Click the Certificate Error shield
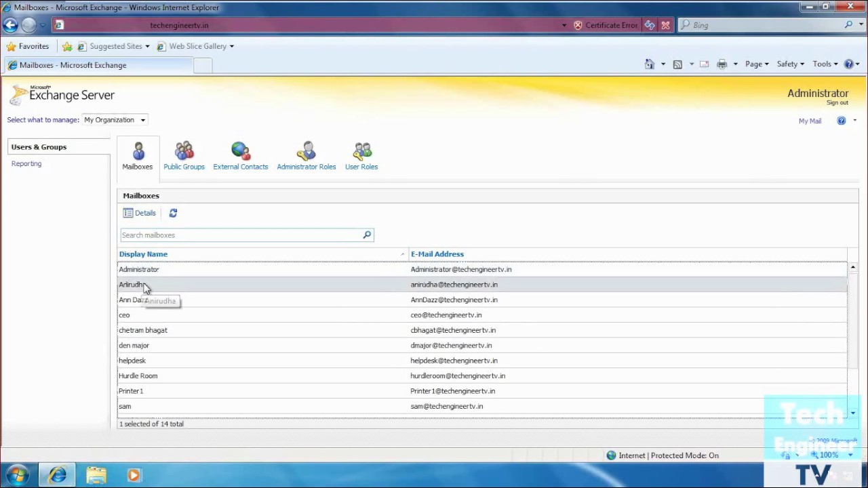 (578, 25)
